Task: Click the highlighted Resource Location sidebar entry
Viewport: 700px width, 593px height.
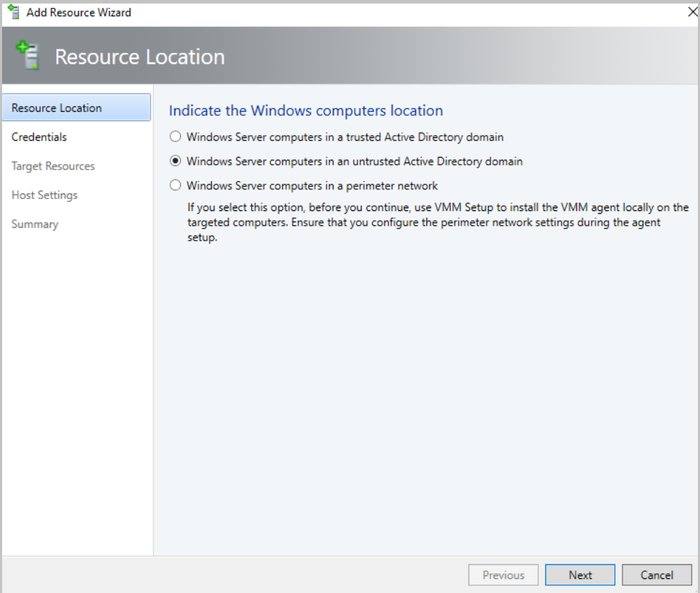Action: [x=56, y=108]
